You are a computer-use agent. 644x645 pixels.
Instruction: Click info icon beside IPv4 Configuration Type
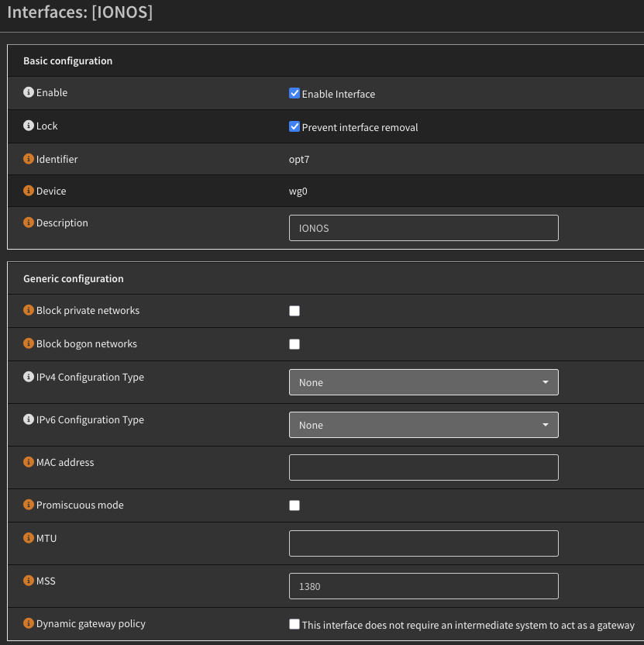pos(29,377)
